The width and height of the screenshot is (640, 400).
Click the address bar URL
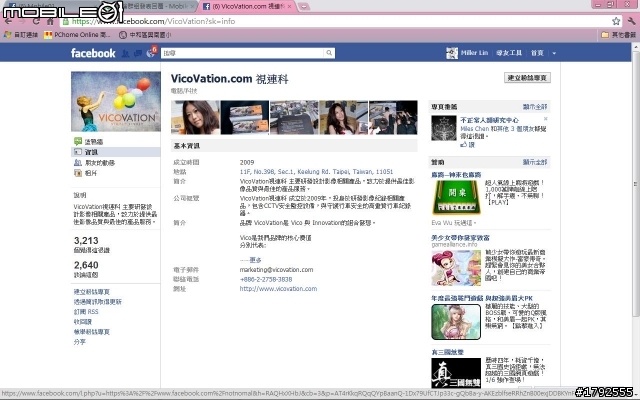153,21
